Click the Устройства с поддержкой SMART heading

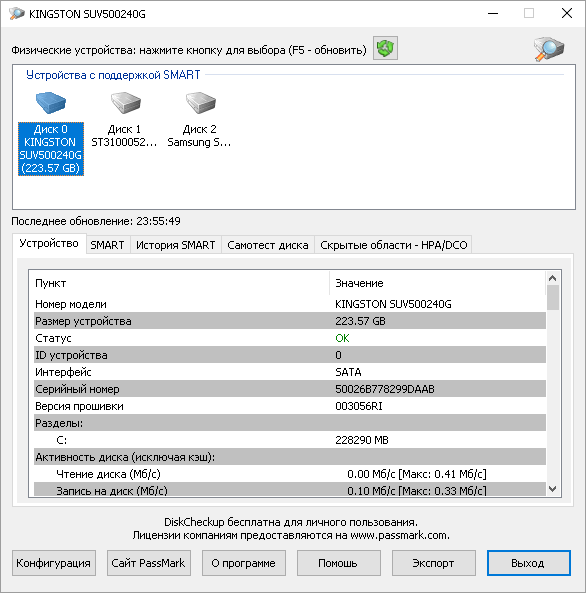(x=113, y=75)
